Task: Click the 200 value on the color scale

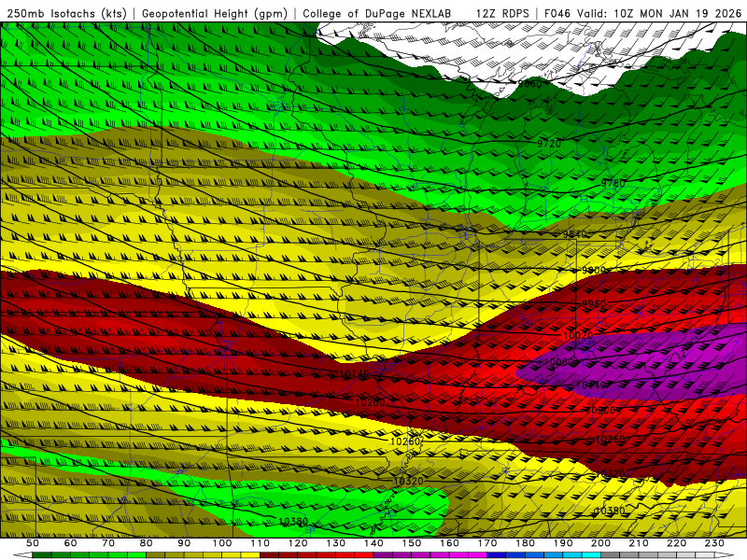Action: pos(600,543)
